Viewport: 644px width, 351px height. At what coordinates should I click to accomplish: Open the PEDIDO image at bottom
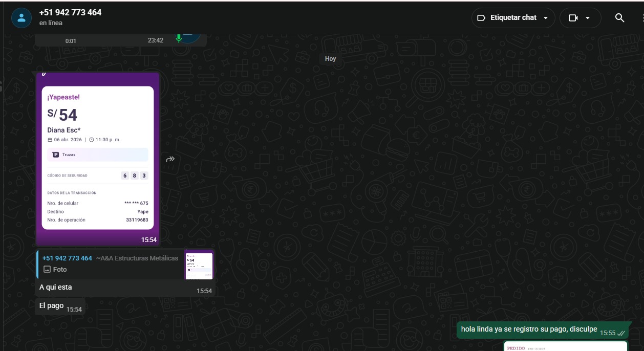tap(566, 346)
